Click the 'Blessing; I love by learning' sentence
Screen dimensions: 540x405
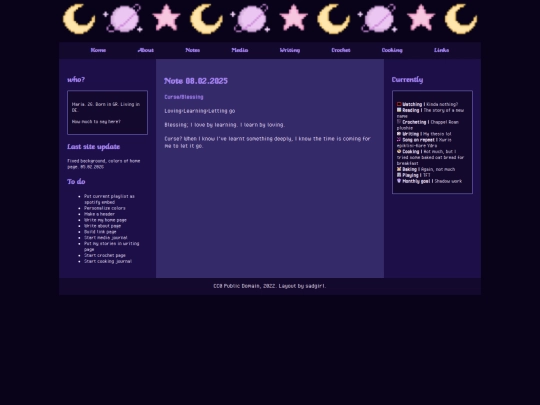click(225, 125)
